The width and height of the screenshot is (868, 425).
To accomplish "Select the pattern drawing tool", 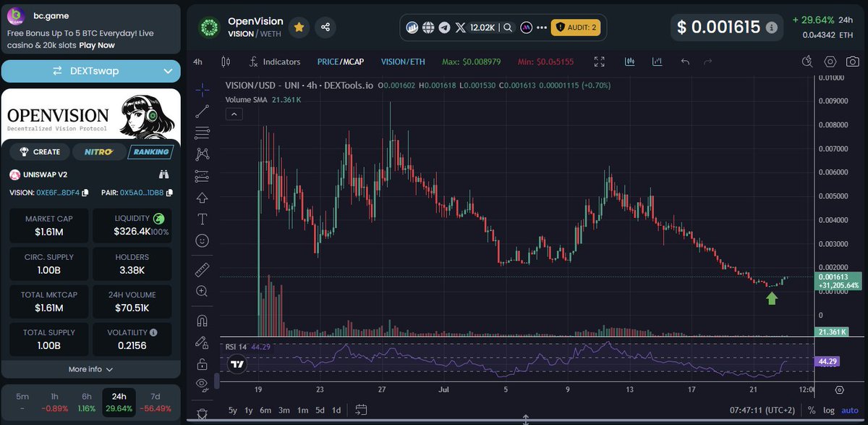I will click(x=203, y=154).
